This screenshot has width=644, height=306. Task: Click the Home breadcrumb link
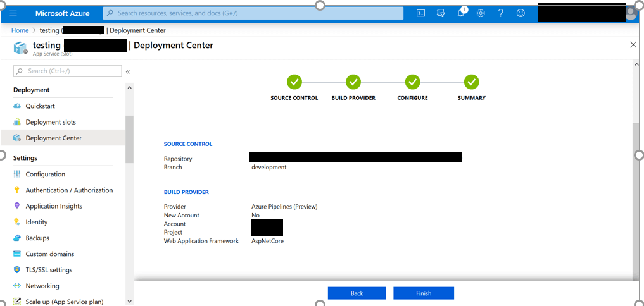20,30
